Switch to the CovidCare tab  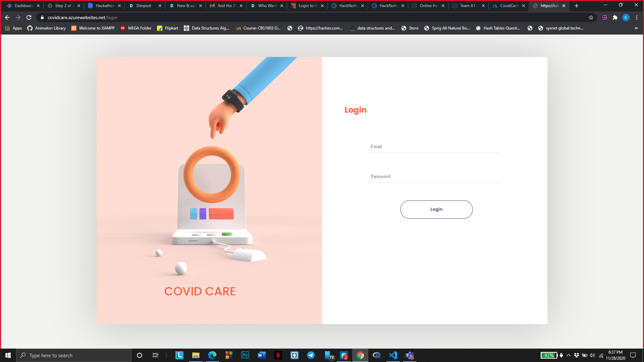coord(509,6)
